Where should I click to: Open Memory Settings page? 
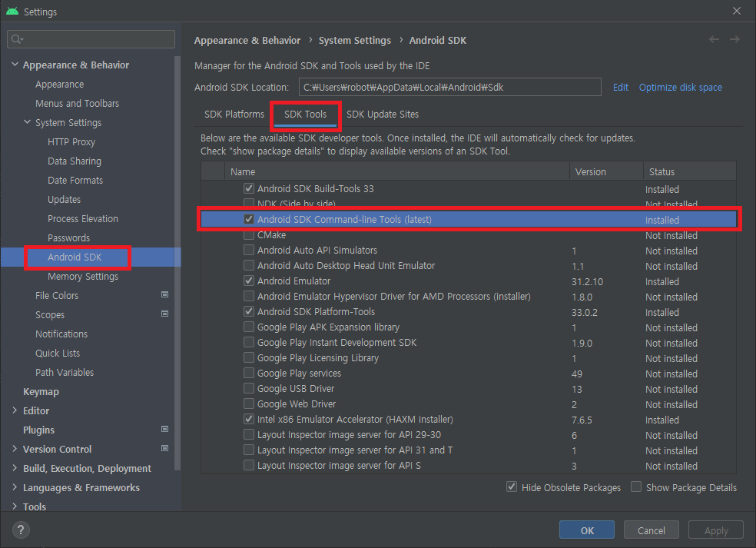[x=83, y=277]
